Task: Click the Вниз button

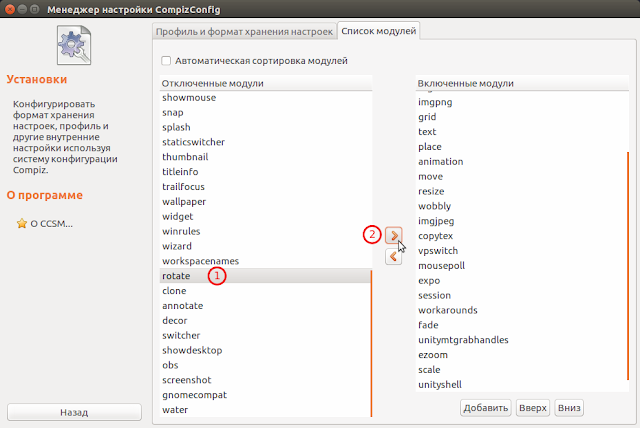Action: (569, 408)
